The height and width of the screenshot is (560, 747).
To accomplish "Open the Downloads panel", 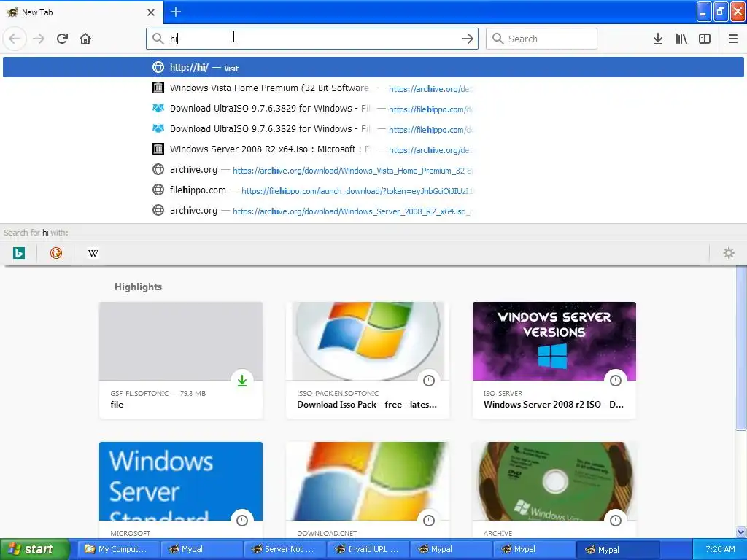I will point(658,39).
